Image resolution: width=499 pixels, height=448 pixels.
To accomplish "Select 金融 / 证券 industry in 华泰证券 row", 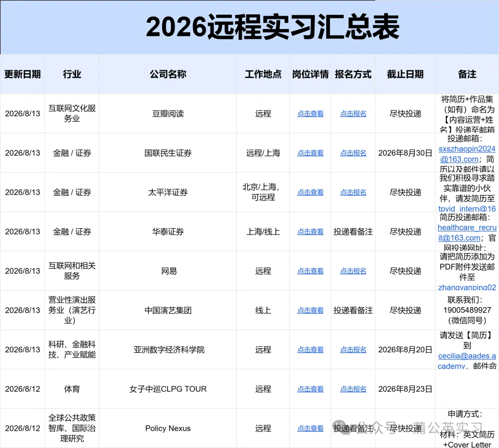I will point(72,232).
